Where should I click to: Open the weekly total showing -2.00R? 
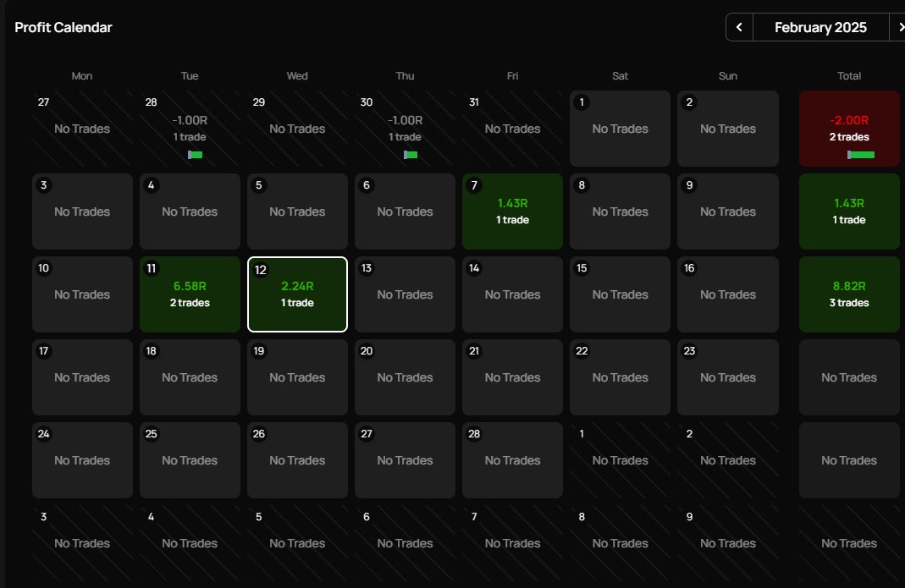pyautogui.click(x=849, y=129)
